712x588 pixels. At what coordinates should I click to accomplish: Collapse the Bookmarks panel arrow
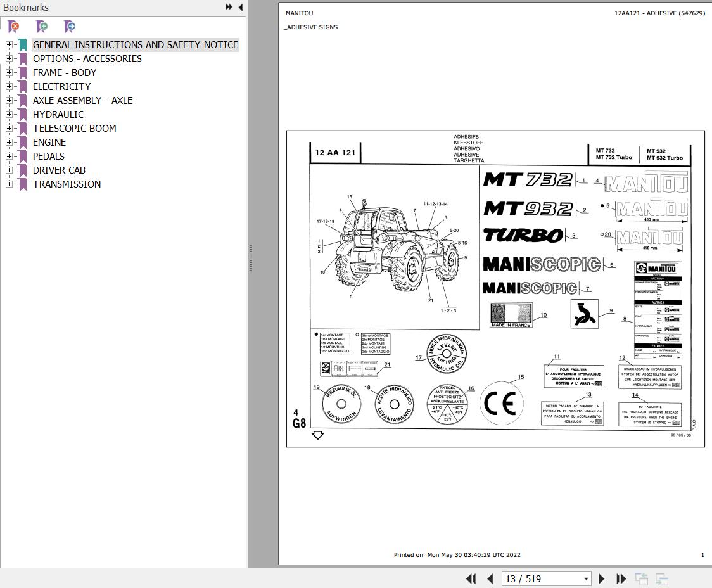(x=241, y=7)
